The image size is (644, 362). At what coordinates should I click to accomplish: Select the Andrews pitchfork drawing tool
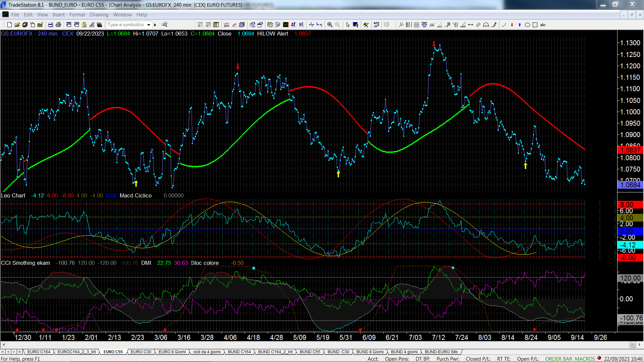click(401, 24)
